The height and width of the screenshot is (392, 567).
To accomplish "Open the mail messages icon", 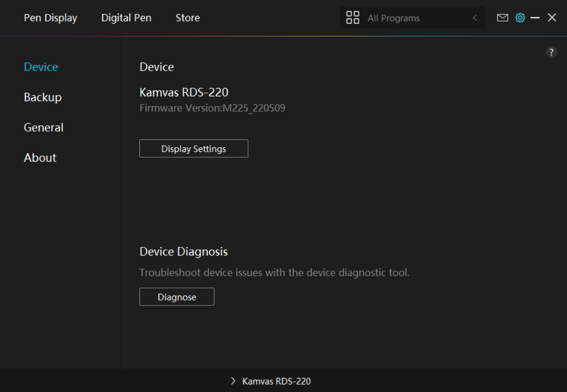I will tap(502, 18).
